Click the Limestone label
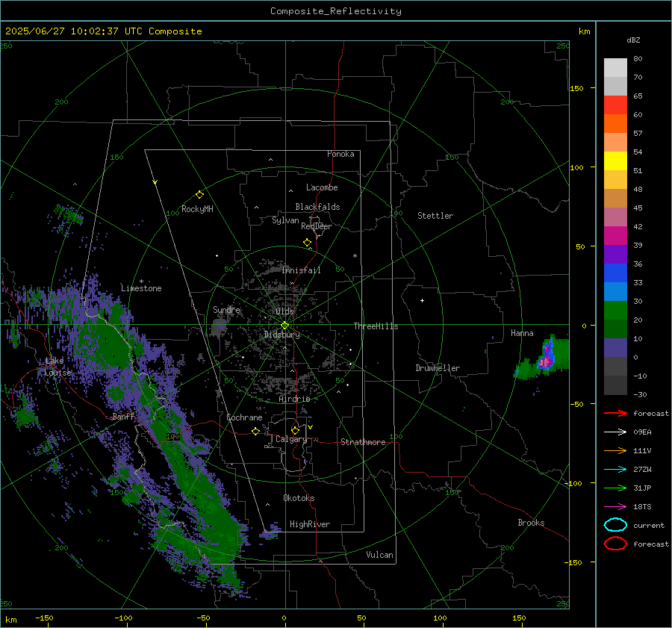The height and width of the screenshot is (628, 672). 141,288
